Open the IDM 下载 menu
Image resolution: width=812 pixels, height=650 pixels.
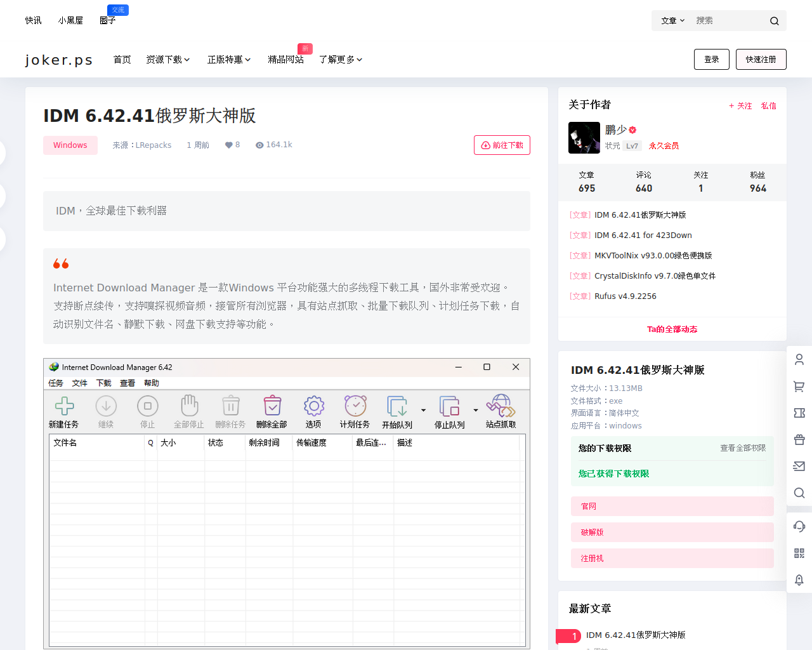(x=104, y=383)
